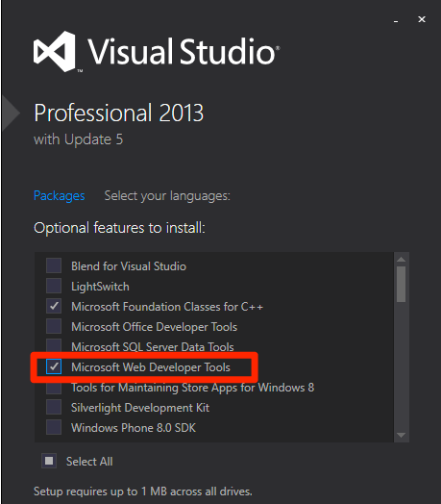Screen dimensions: 441x504
Task: Toggle the Select All checkbox
Action: pos(49,461)
